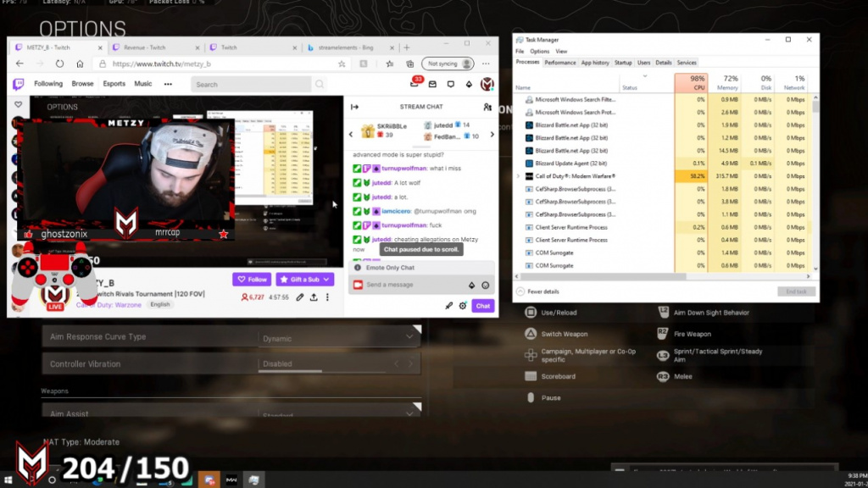Screen dimensions: 868x488
Task: Open Twitch account avatar menu
Action: click(x=487, y=84)
